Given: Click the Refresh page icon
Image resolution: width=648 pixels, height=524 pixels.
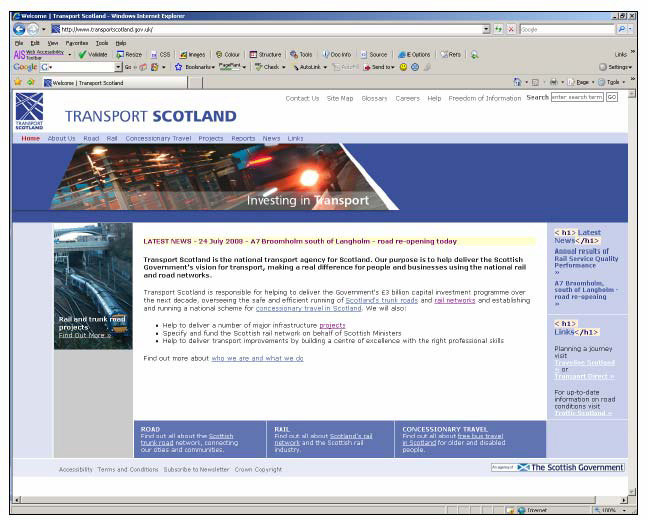Looking at the screenshot, I should click(498, 30).
